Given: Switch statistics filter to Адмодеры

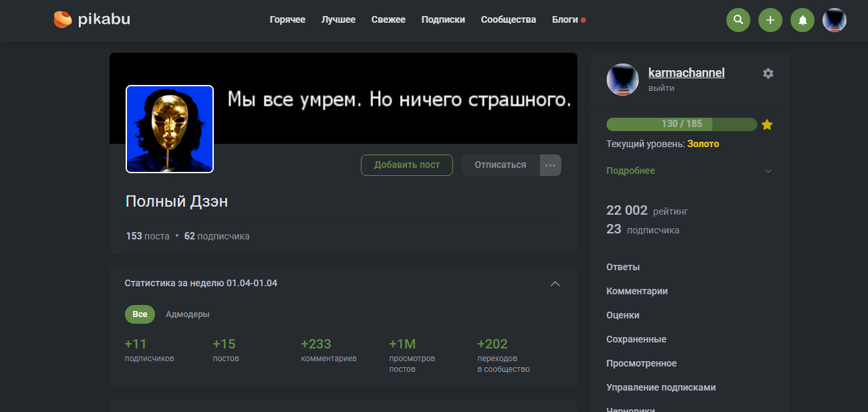Looking at the screenshot, I should coord(188,314).
